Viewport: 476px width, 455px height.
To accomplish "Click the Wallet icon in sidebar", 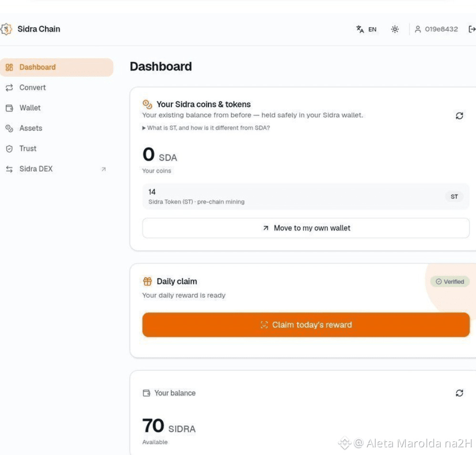I will (x=10, y=108).
